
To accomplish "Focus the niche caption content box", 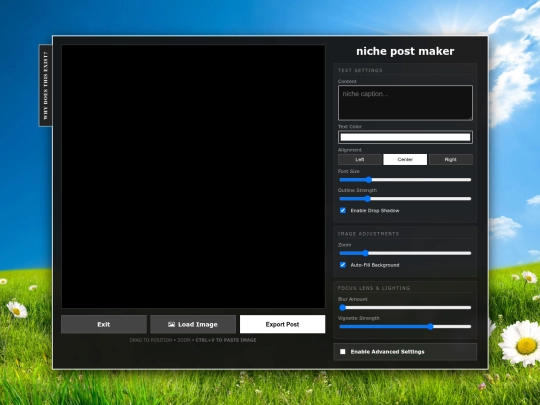I will click(405, 103).
